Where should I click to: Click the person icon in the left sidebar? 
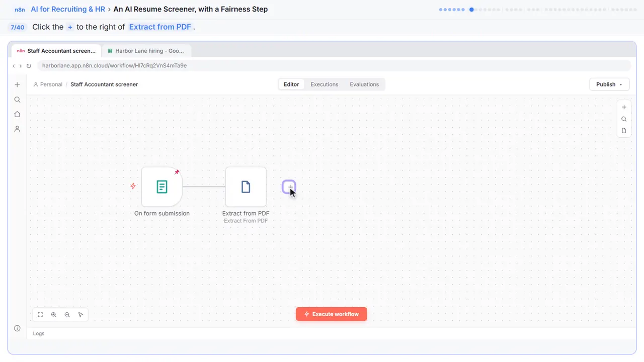17,129
